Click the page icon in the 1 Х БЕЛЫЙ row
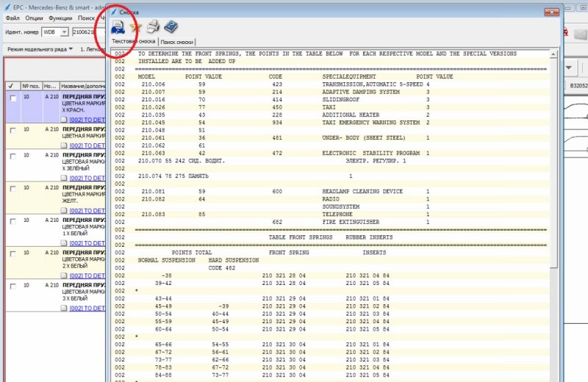This screenshot has width=588, height=382. coord(64,243)
